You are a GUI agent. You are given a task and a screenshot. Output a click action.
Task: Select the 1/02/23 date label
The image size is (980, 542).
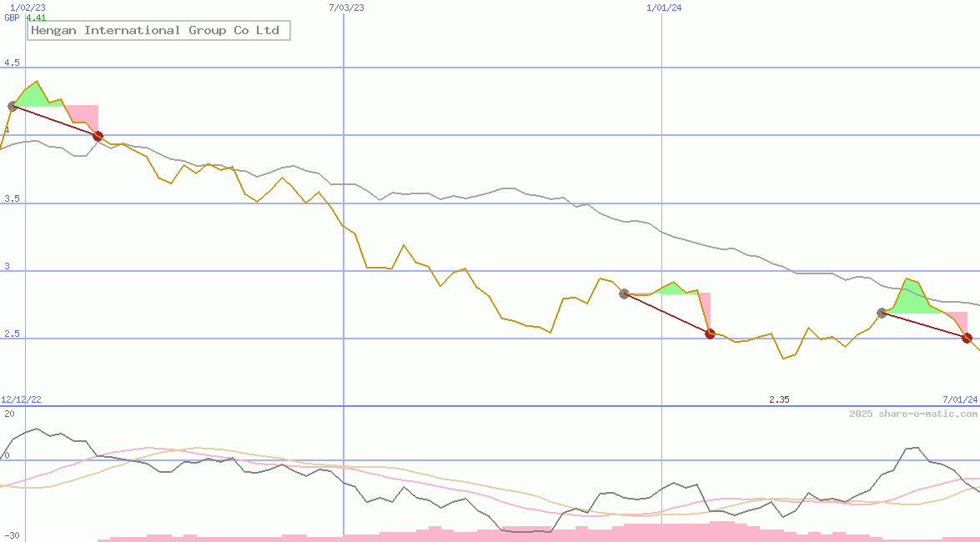point(25,8)
